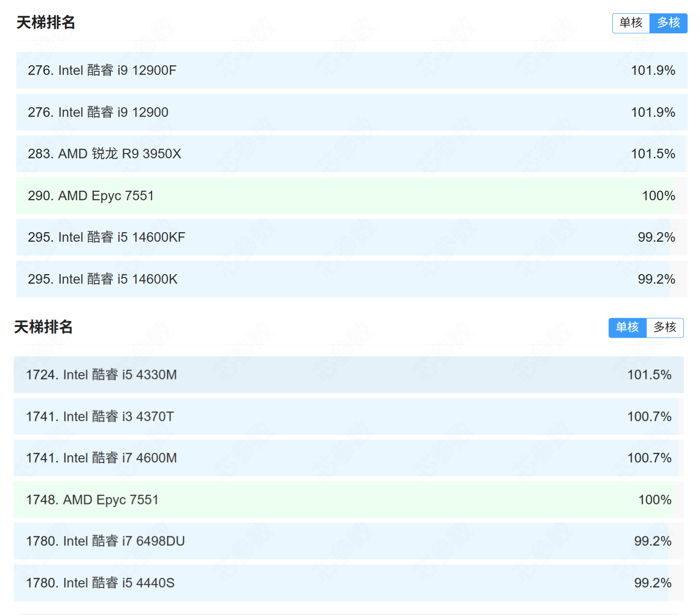Open the Intel 酷睿 i5 4440S entry

(x=100, y=583)
